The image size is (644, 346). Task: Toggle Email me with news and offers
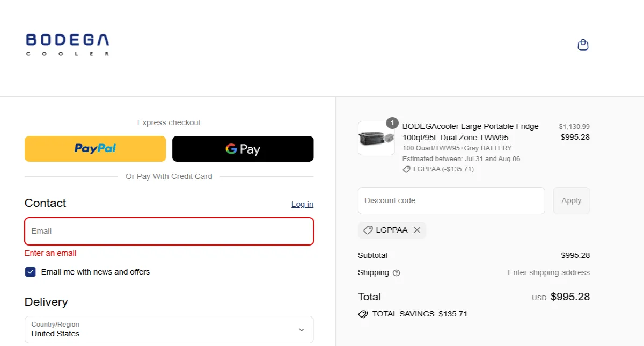point(31,272)
